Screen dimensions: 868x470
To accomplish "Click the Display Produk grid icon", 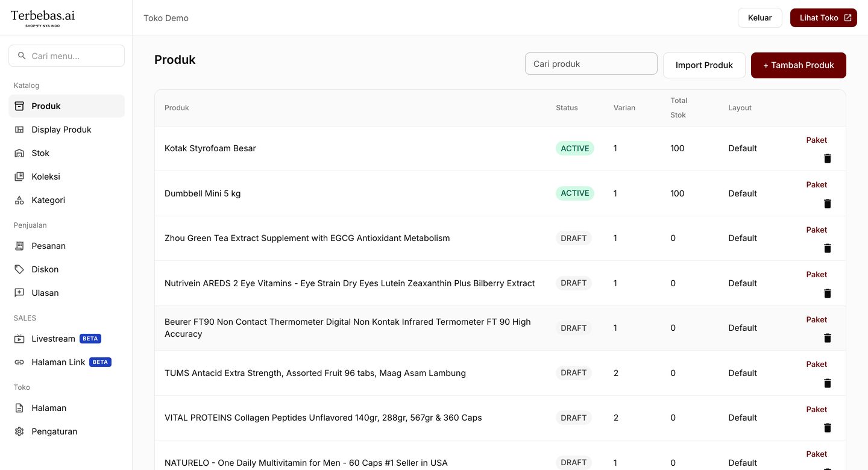I will point(19,130).
